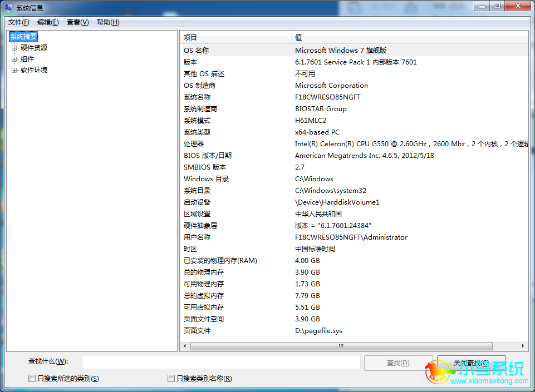
Task: Select the 可用物理内存 row
Action: [354, 284]
